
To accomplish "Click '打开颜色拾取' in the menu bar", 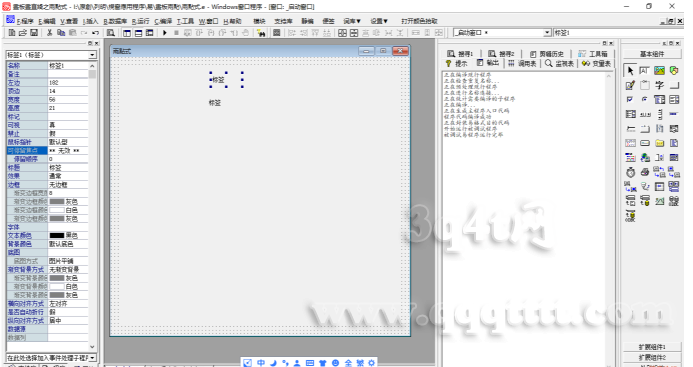I will (419, 21).
